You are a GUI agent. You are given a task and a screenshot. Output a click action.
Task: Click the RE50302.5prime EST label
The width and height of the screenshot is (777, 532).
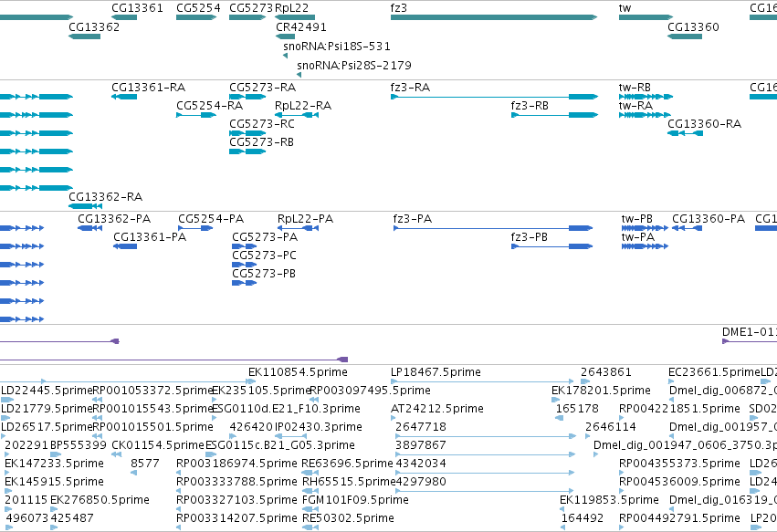[348, 518]
